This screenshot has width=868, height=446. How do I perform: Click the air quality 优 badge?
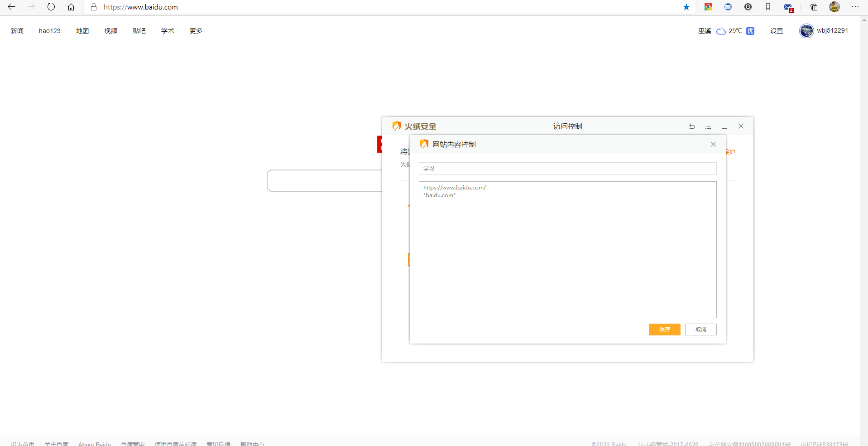(750, 31)
